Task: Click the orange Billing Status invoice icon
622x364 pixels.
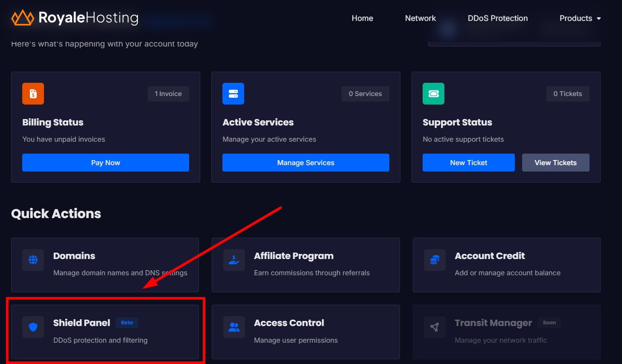Action: point(33,94)
